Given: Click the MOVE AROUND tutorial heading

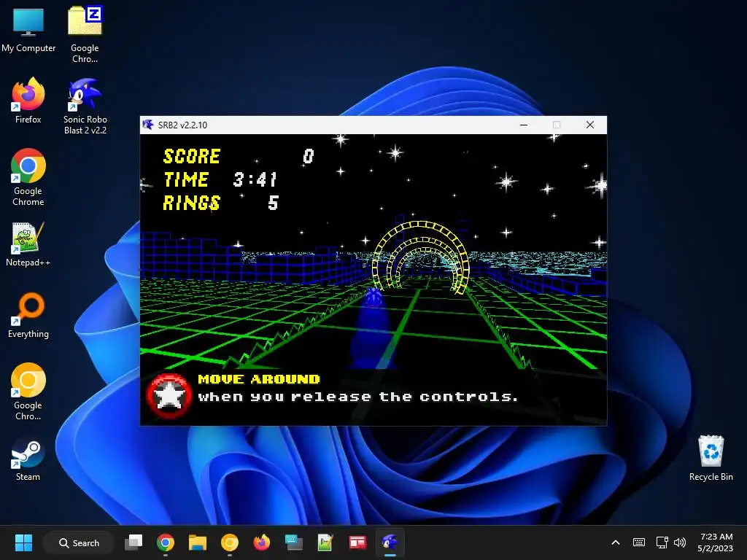Looking at the screenshot, I should coord(259,379).
